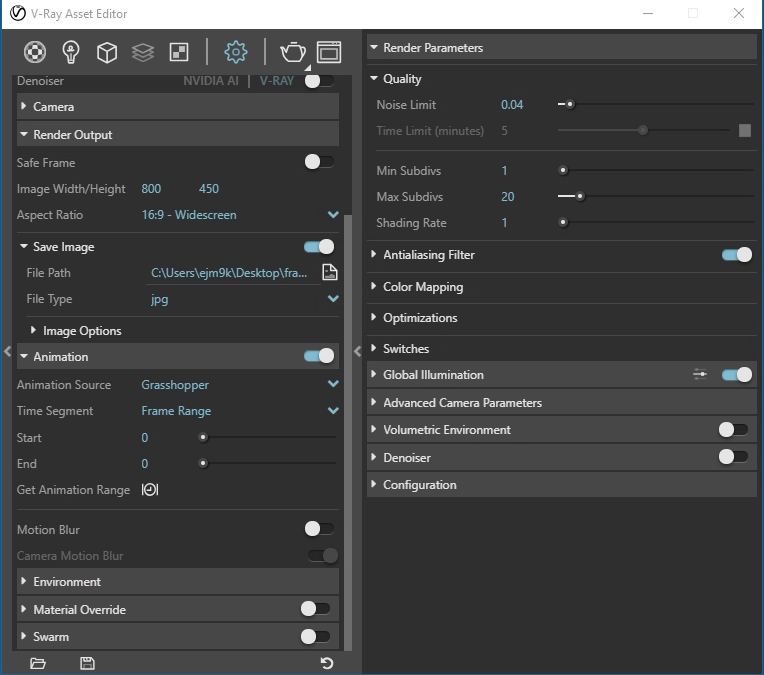Open the Materials category icon
The image size is (764, 675).
pyautogui.click(x=35, y=52)
